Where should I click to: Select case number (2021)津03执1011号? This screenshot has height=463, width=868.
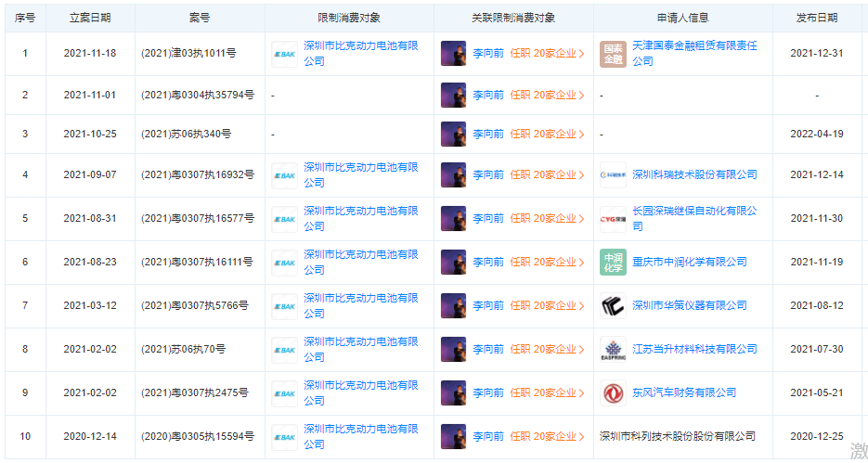click(x=188, y=54)
